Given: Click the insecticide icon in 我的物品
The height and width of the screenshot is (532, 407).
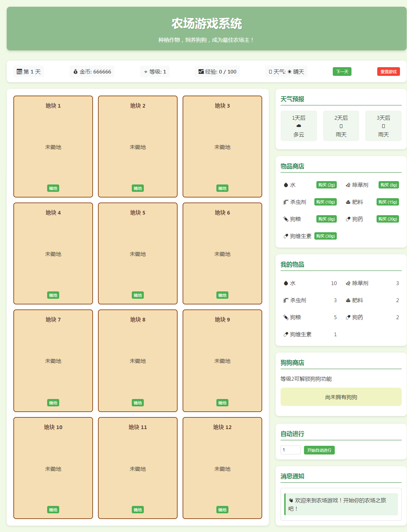Looking at the screenshot, I should tap(286, 300).
